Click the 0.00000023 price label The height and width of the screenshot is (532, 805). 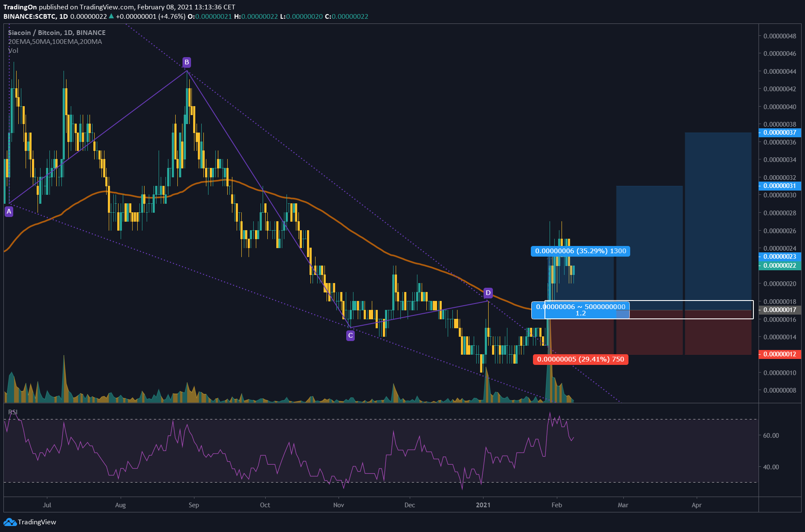click(x=780, y=257)
